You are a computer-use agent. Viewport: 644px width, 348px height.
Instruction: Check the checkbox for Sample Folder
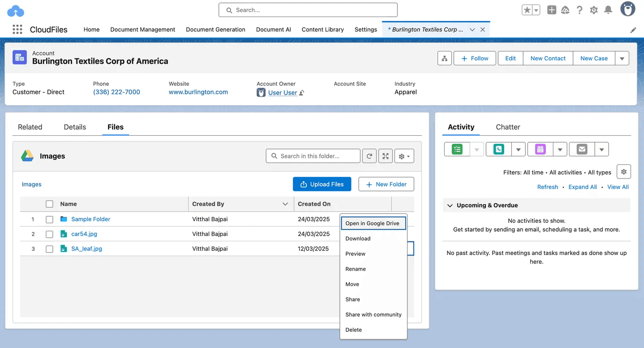[x=49, y=219]
